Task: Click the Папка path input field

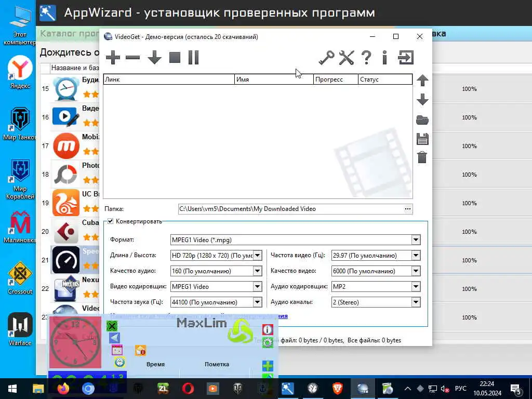Action: 291,209
